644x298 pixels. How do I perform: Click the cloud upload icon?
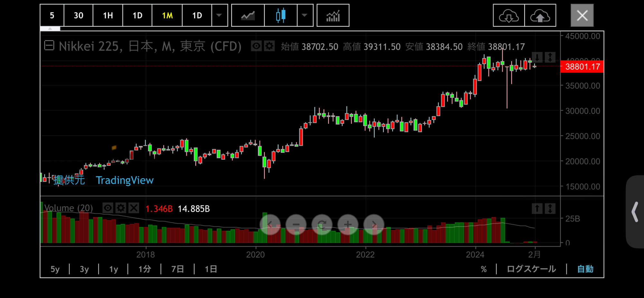point(540,15)
